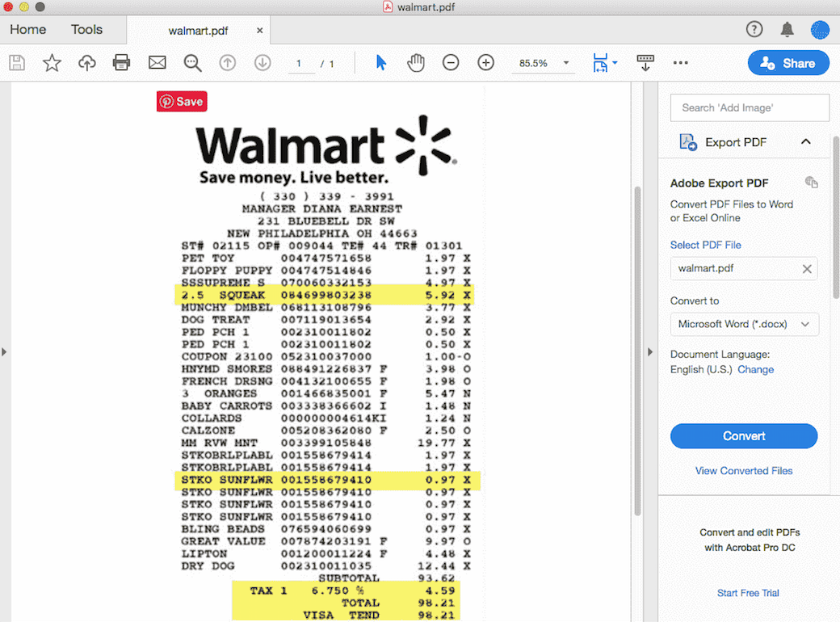This screenshot has height=622, width=840.
Task: Open the blue account profile avatar
Action: [820, 30]
